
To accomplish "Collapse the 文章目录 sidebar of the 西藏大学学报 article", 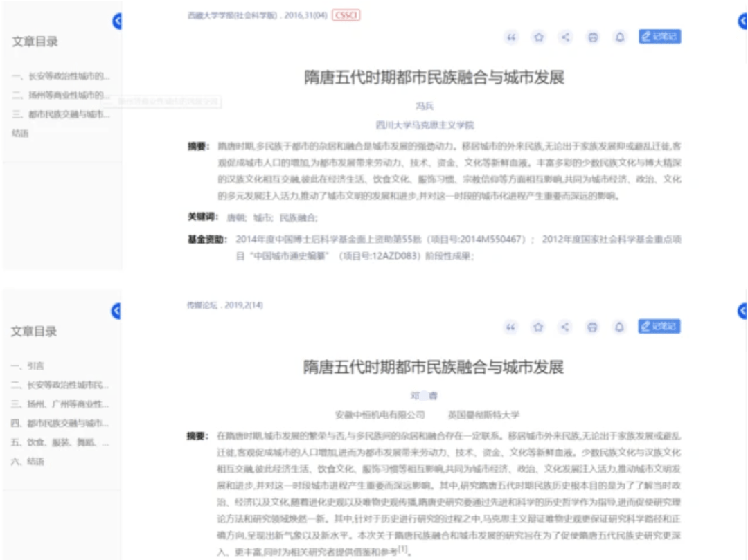I will 117,22.
